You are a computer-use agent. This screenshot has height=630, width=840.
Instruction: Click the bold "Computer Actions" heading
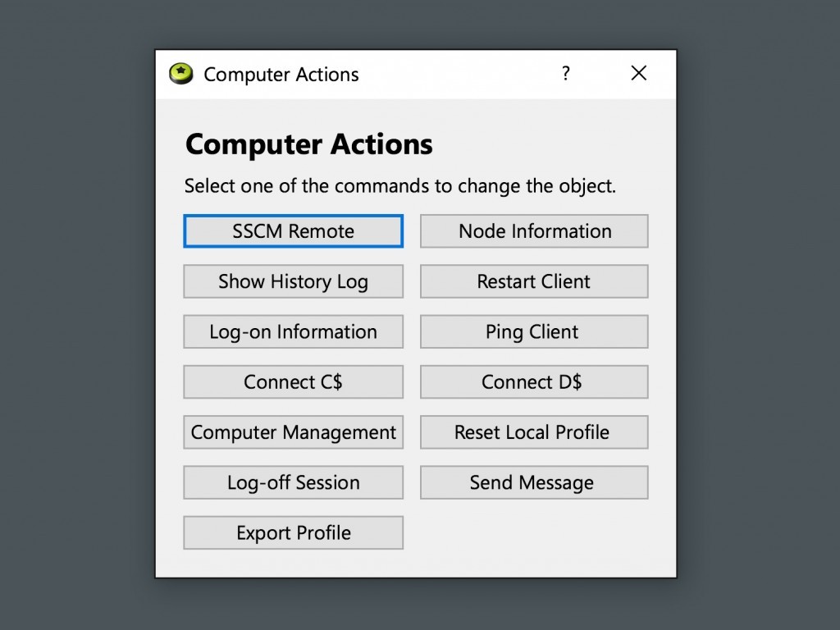click(x=308, y=144)
